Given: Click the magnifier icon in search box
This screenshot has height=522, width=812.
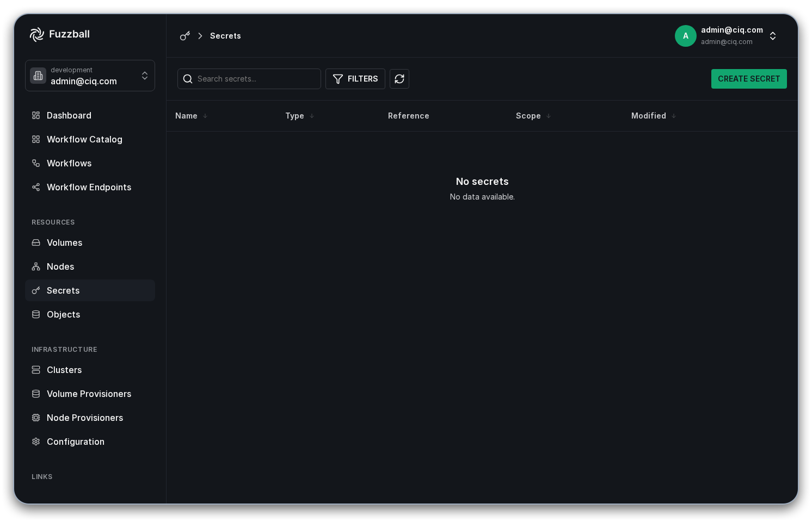Looking at the screenshot, I should point(188,79).
